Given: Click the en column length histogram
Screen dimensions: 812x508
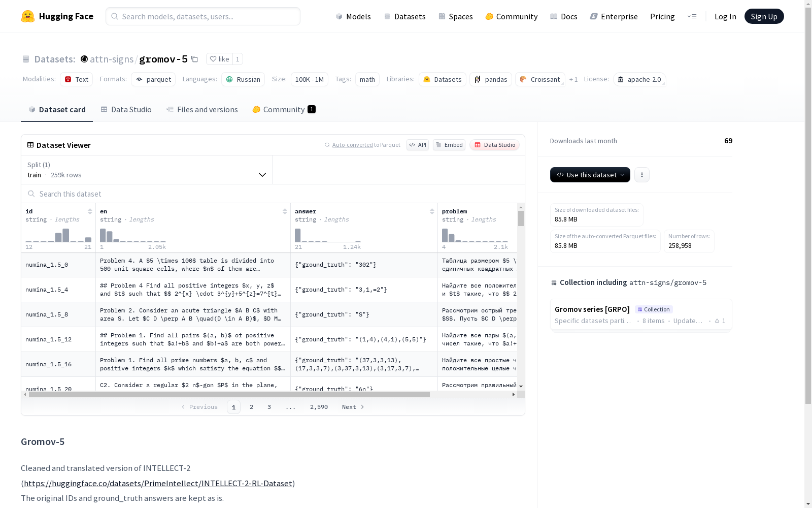Looking at the screenshot, I should [x=132, y=235].
